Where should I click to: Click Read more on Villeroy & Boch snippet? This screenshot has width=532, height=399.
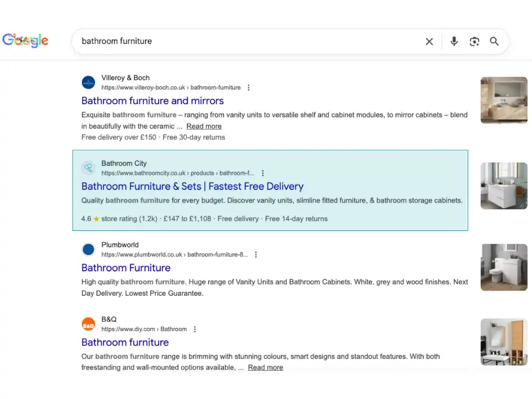[204, 126]
